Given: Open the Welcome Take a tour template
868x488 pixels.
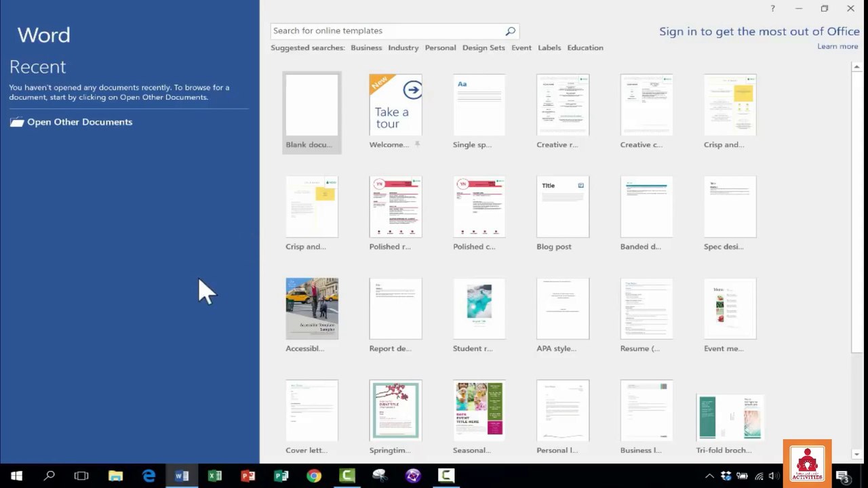Looking at the screenshot, I should (395, 113).
